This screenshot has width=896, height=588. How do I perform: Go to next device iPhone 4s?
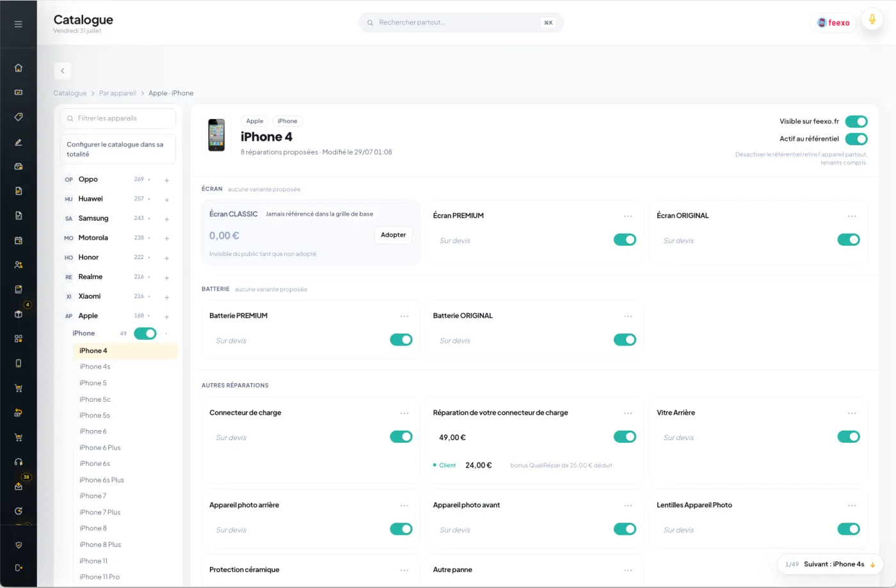point(831,564)
